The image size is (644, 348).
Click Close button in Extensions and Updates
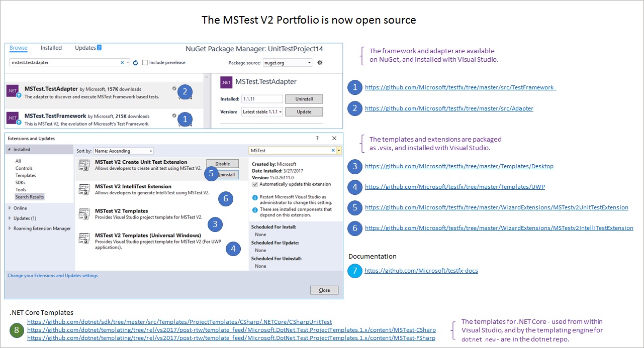(x=324, y=290)
